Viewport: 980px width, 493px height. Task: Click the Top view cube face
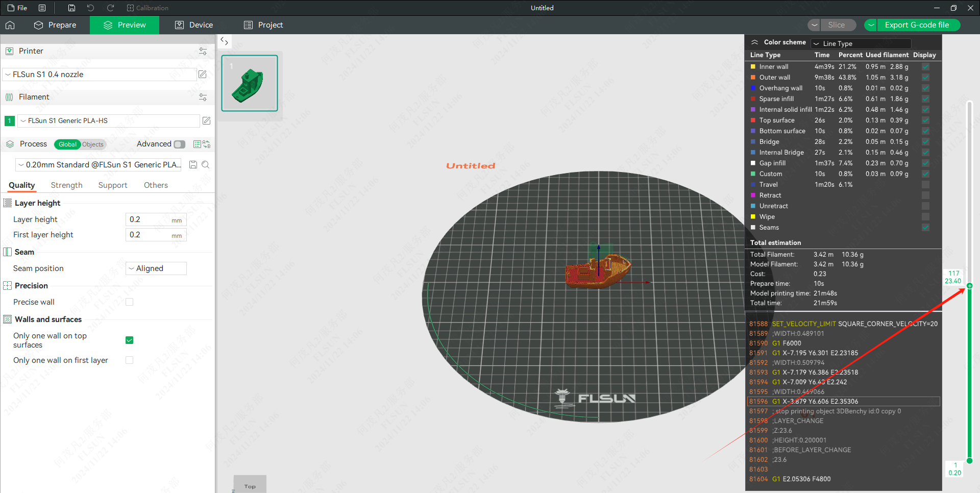[x=250, y=485]
